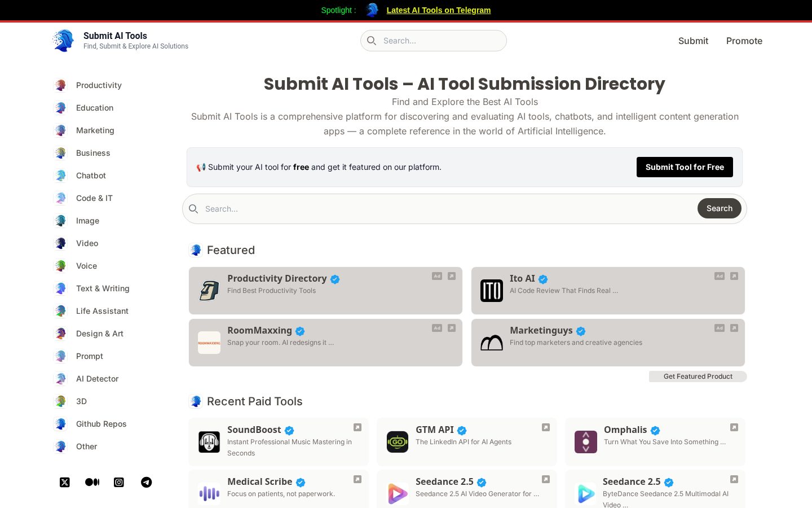Open the Design & Art category
This screenshot has height=508, width=812.
click(100, 334)
